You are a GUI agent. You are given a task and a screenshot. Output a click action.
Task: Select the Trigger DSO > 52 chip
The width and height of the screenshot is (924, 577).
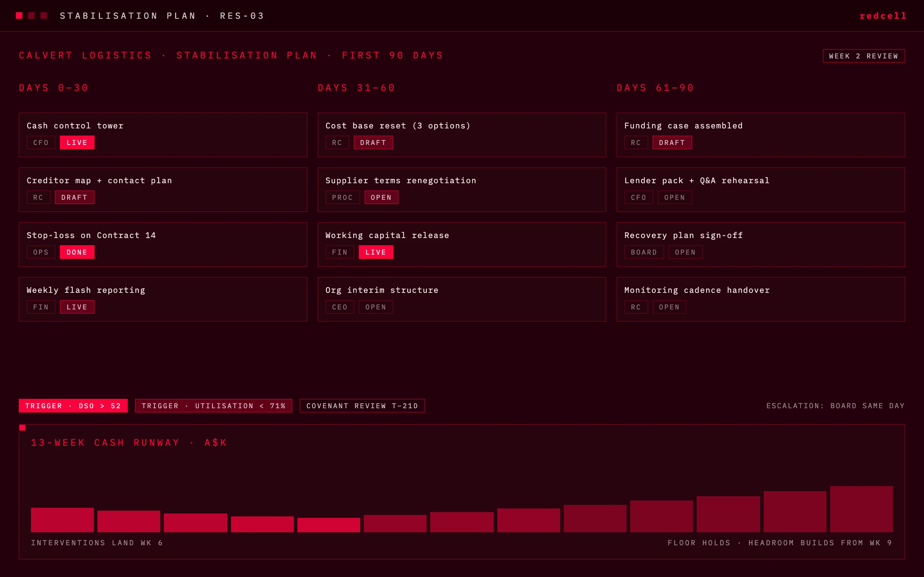coord(73,406)
